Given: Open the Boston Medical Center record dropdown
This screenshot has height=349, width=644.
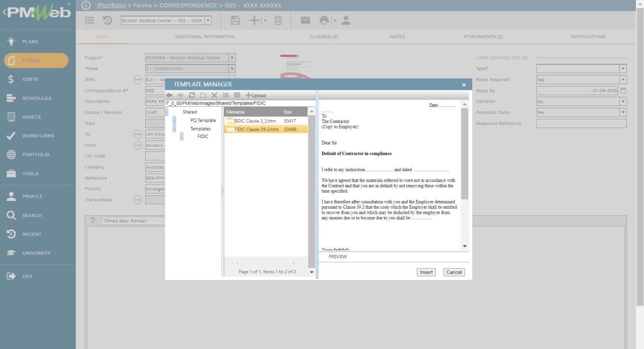Looking at the screenshot, I should (208, 20).
